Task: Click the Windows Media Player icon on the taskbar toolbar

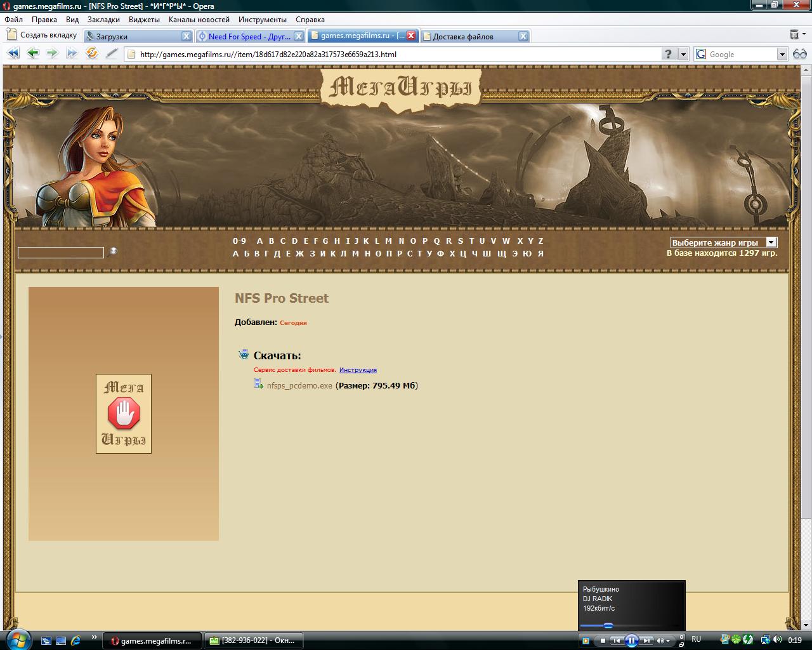Action: click(x=587, y=640)
